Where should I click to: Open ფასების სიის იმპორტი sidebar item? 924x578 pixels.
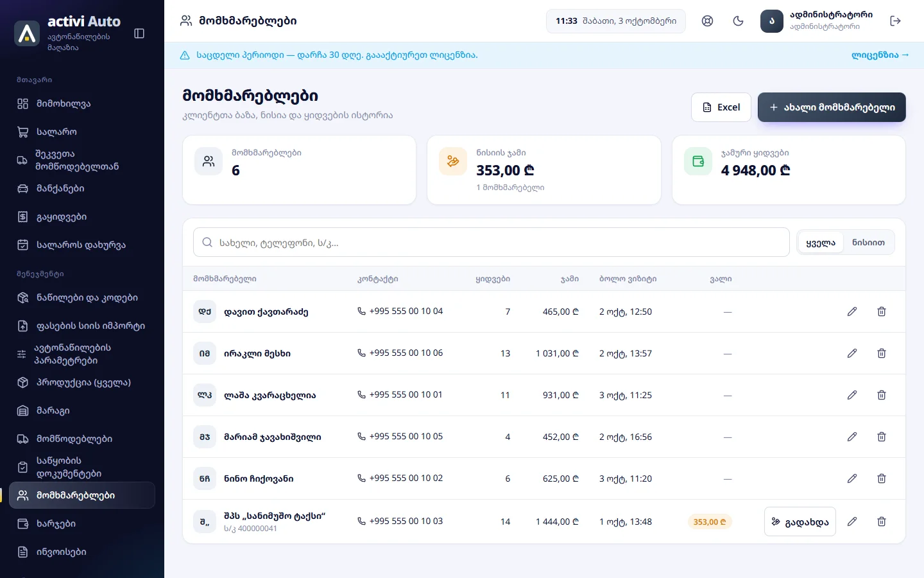82,326
